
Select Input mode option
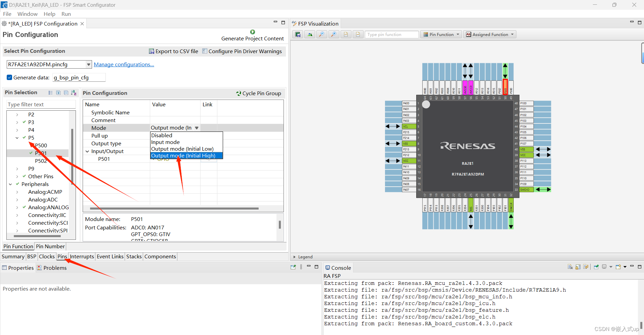tap(186, 142)
